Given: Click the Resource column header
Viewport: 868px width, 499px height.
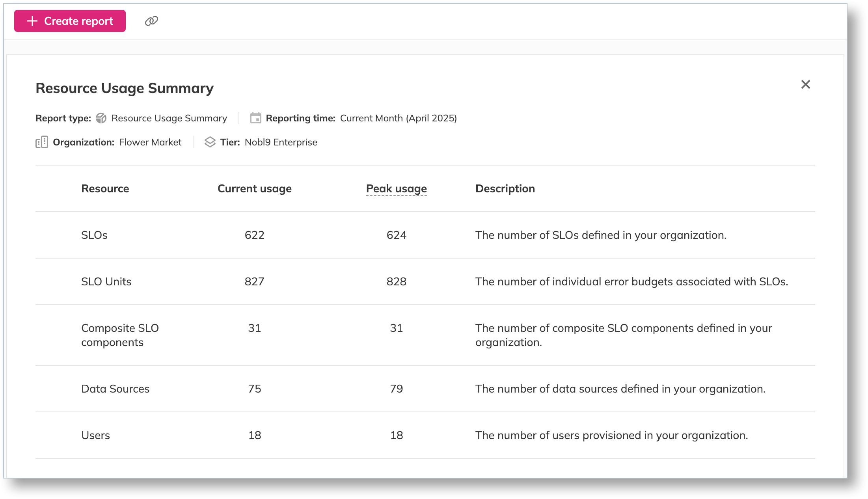Looking at the screenshot, I should coord(105,189).
